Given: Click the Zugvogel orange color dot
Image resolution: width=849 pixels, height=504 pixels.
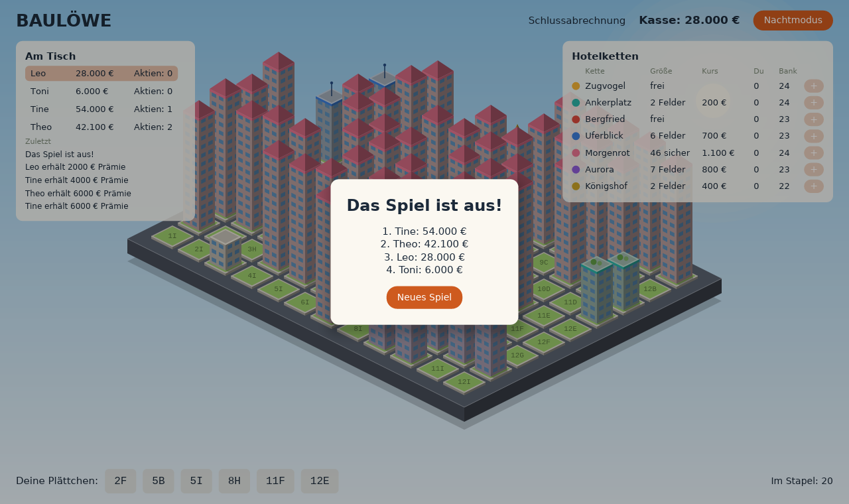Looking at the screenshot, I should click(576, 86).
